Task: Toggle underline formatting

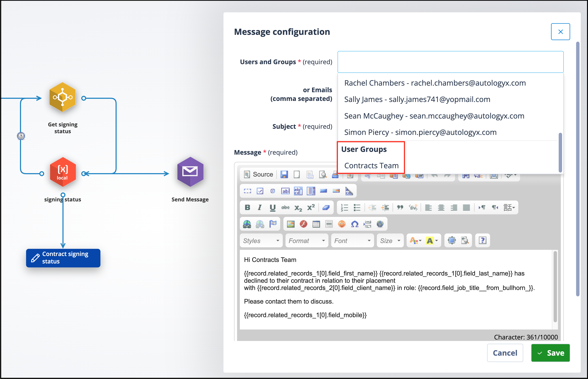Action: coord(273,208)
